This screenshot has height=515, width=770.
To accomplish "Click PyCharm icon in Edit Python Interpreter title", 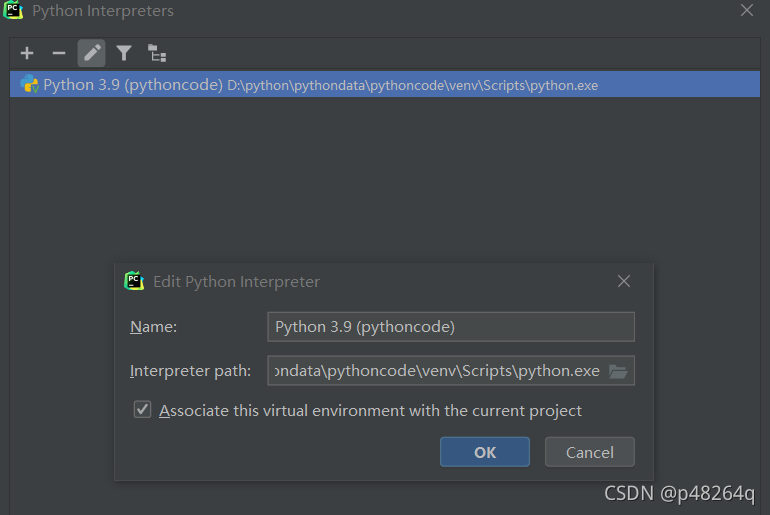I will pos(134,281).
